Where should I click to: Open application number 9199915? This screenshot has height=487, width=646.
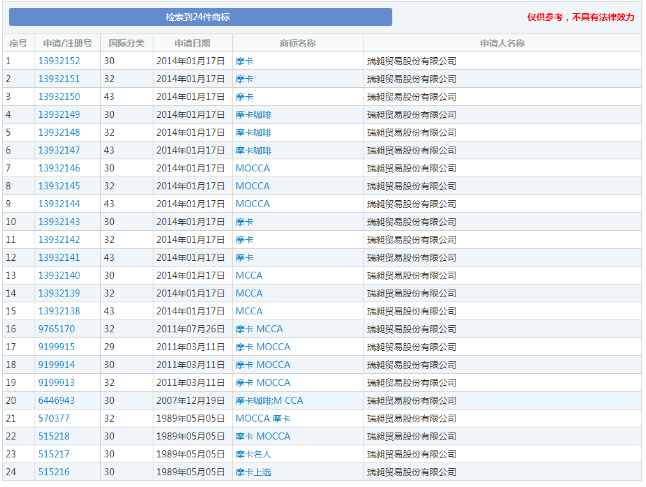(56, 347)
